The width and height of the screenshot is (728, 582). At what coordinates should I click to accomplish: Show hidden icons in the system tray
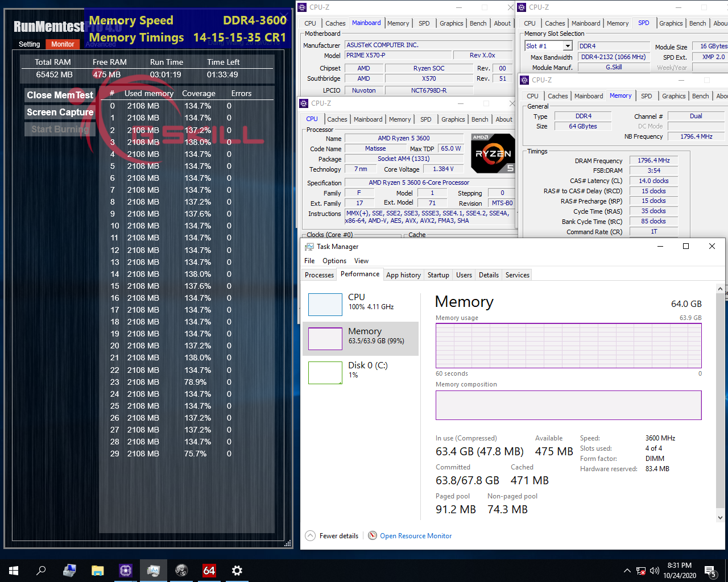(x=626, y=570)
